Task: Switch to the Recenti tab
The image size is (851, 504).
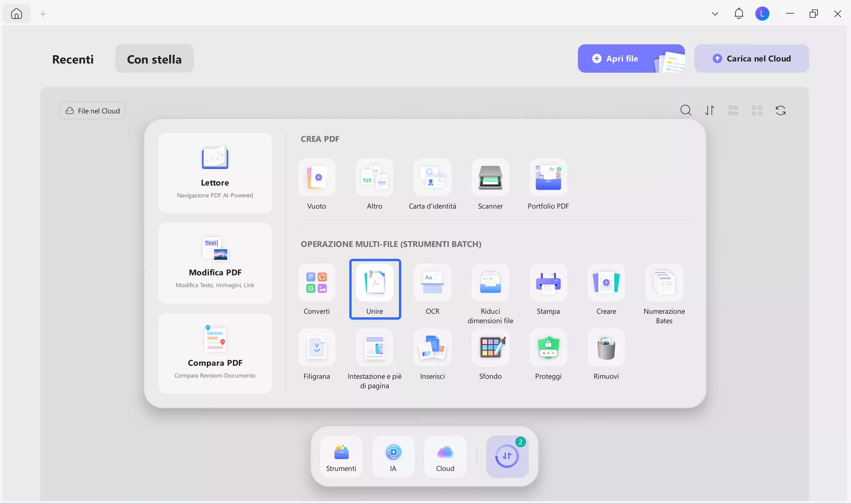Action: pos(73,59)
